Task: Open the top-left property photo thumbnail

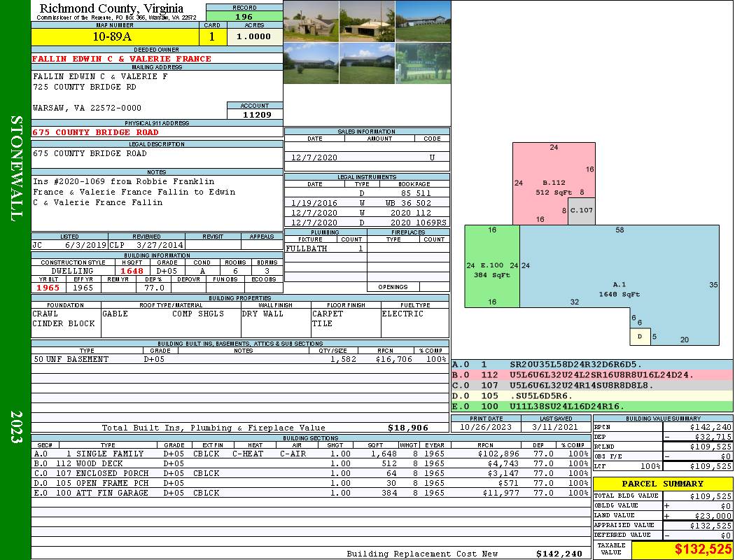Action: coord(311,21)
